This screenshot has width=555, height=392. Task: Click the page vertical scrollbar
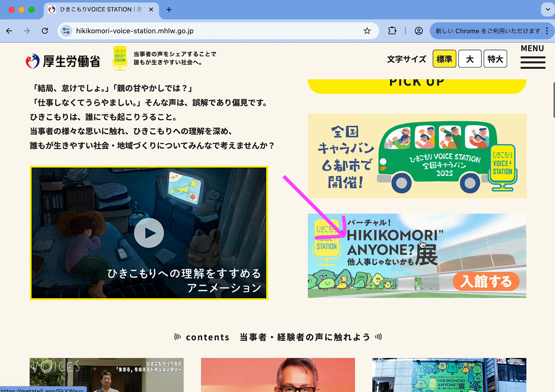click(554, 100)
